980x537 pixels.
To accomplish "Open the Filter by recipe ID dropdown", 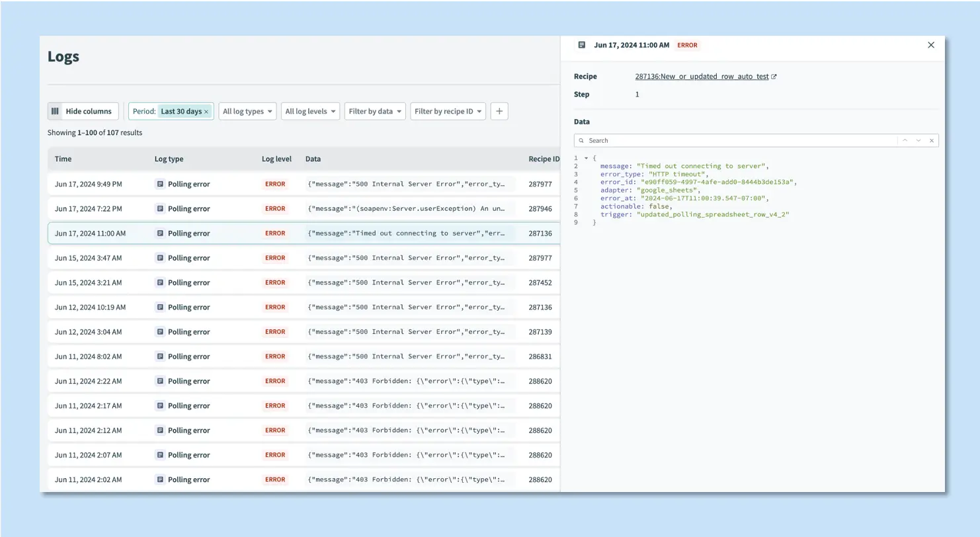I will [448, 111].
